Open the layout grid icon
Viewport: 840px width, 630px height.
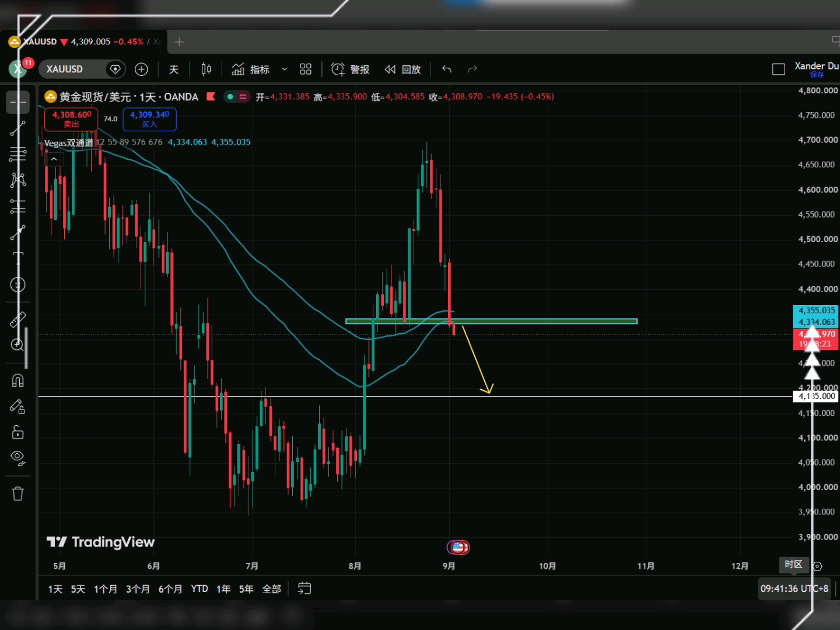306,69
